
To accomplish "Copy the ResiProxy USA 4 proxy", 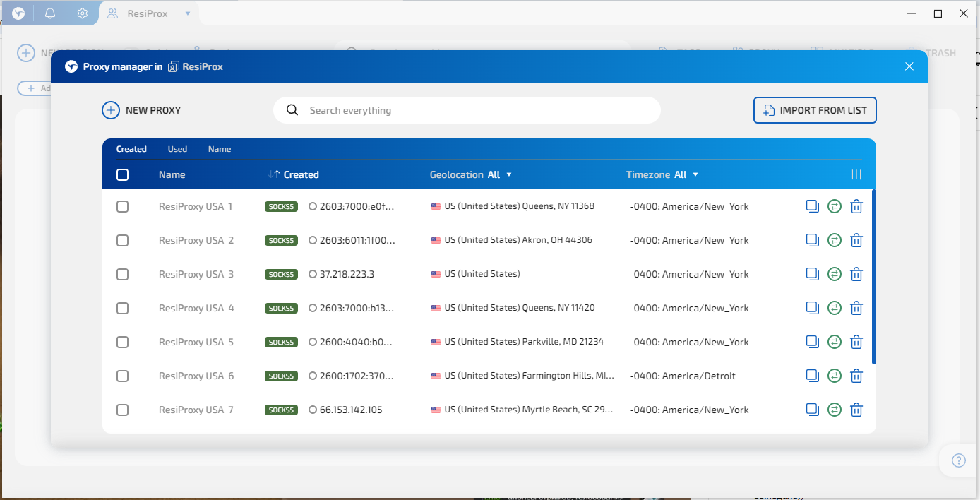I will point(813,308).
